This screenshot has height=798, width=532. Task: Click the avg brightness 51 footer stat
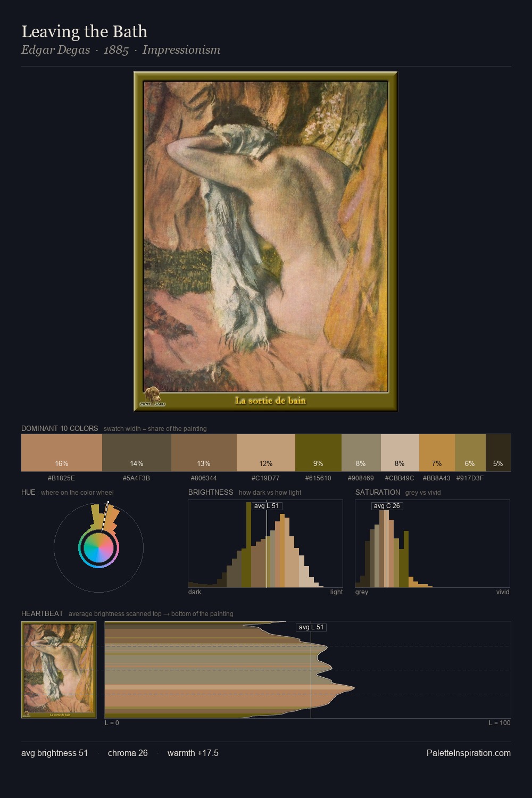pos(55,753)
